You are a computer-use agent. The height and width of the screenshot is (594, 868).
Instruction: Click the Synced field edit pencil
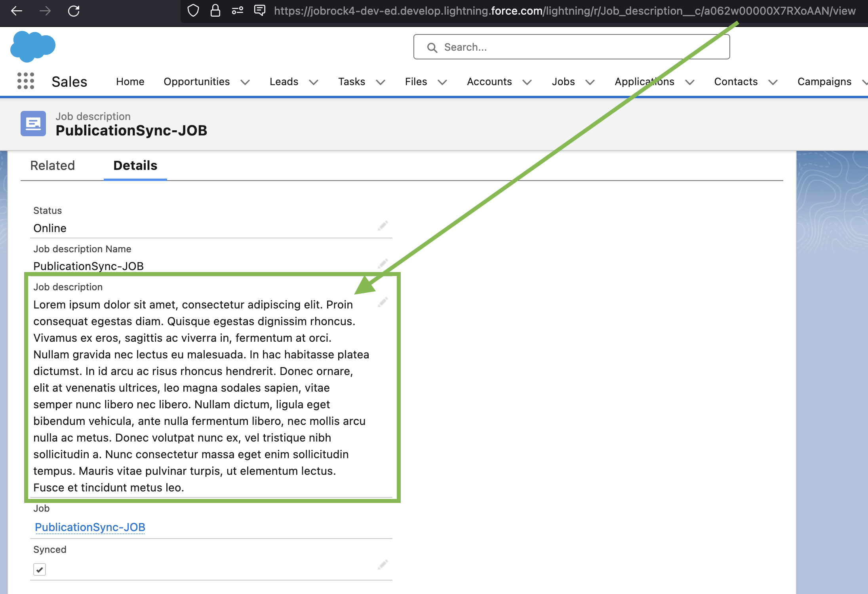(x=383, y=564)
